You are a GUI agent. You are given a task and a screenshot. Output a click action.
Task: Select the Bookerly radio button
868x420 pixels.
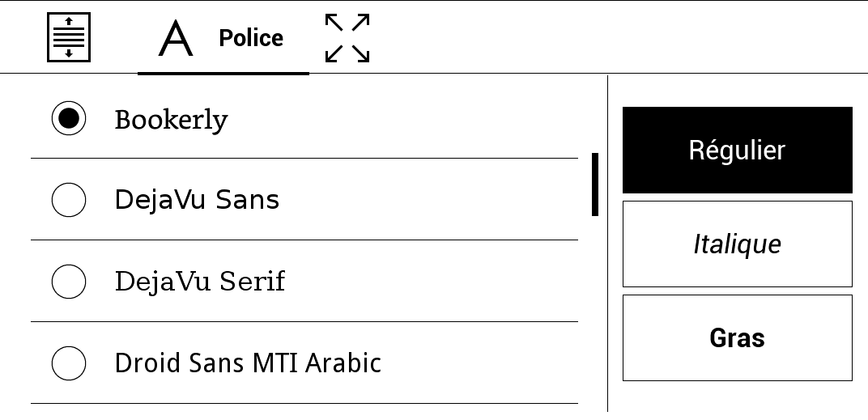[x=69, y=119]
